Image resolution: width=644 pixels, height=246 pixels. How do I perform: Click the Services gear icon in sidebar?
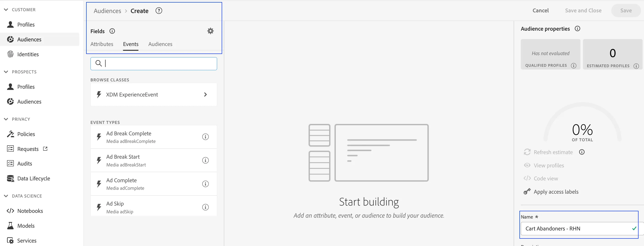click(10, 241)
